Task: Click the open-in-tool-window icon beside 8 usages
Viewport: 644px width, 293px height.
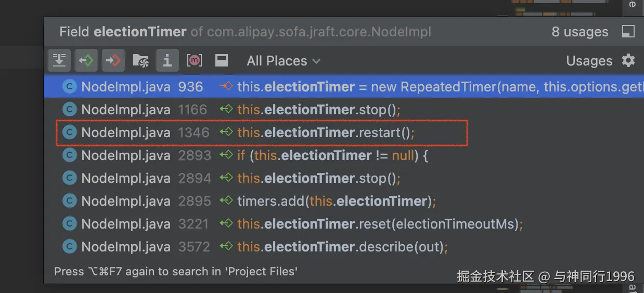Action: point(628,32)
